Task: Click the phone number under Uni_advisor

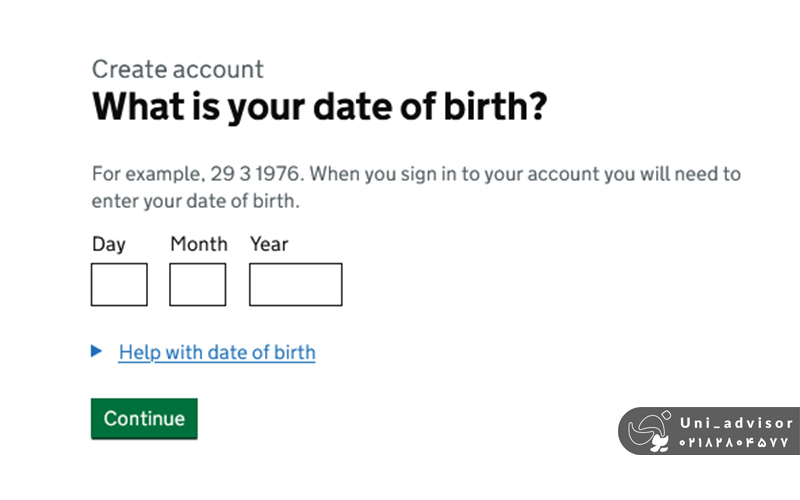Action: point(735,442)
